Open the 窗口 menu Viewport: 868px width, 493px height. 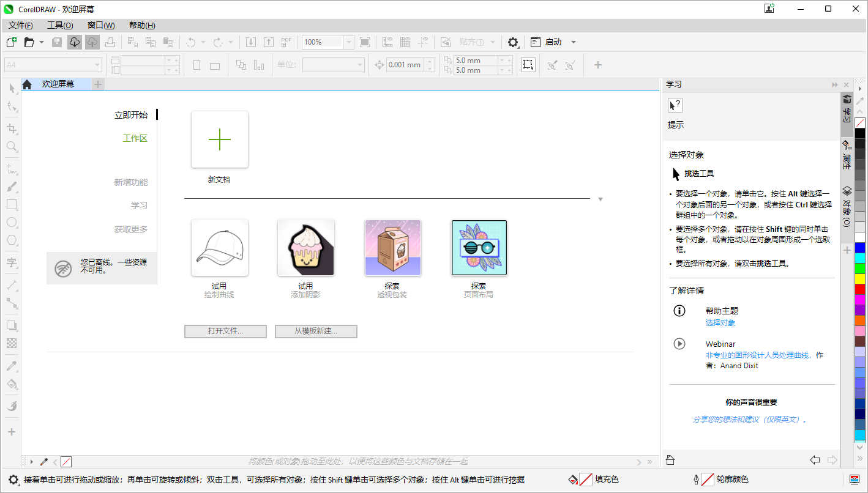[x=101, y=25]
